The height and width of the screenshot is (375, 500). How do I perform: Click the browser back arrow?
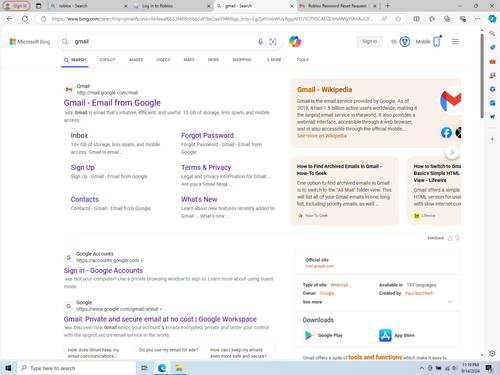coord(9,19)
